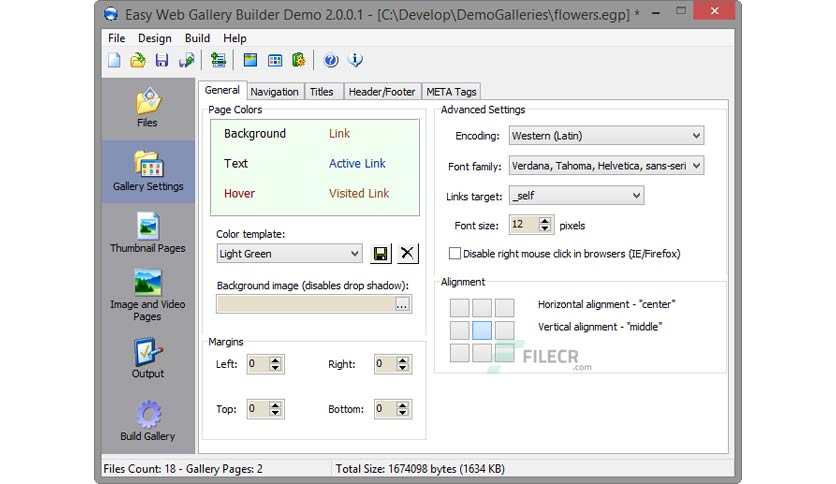Screen dimensions: 836x484
Task: Set alignment to top center cell
Action: tap(482, 308)
